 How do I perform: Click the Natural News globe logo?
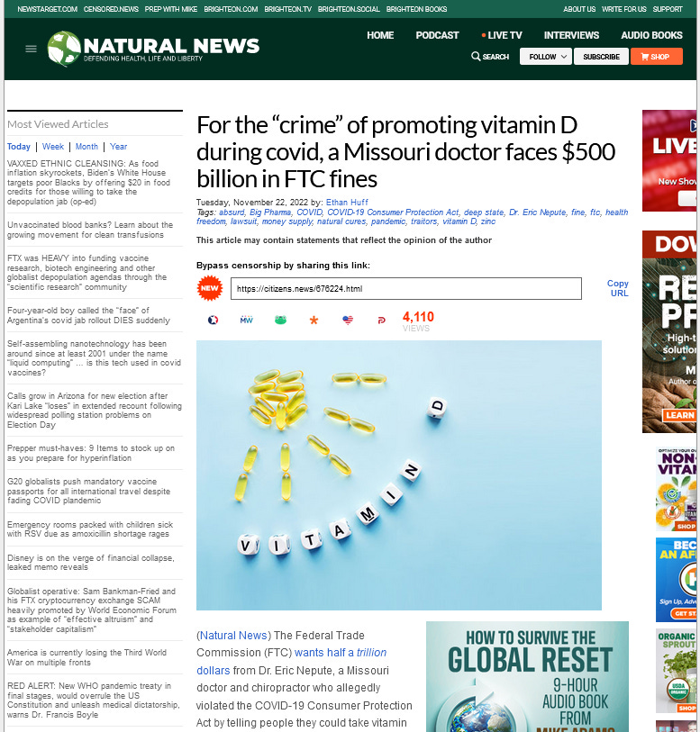[x=64, y=48]
